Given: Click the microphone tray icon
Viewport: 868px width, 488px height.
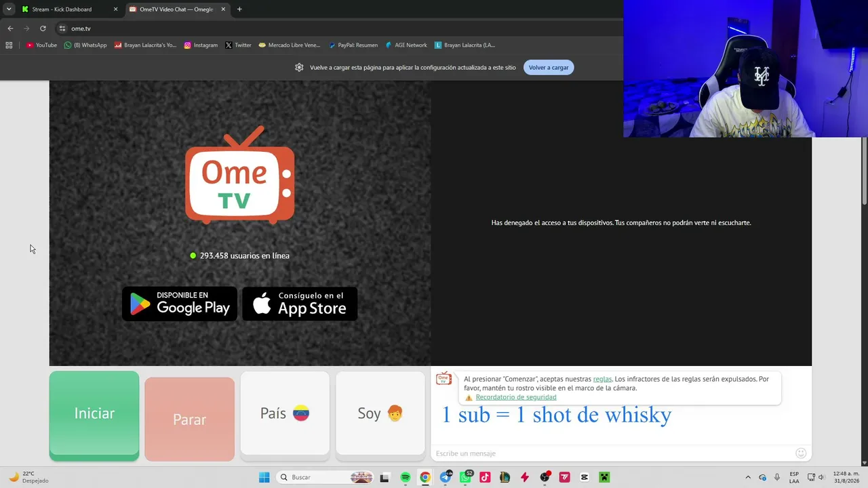Looking at the screenshot, I should [x=777, y=477].
